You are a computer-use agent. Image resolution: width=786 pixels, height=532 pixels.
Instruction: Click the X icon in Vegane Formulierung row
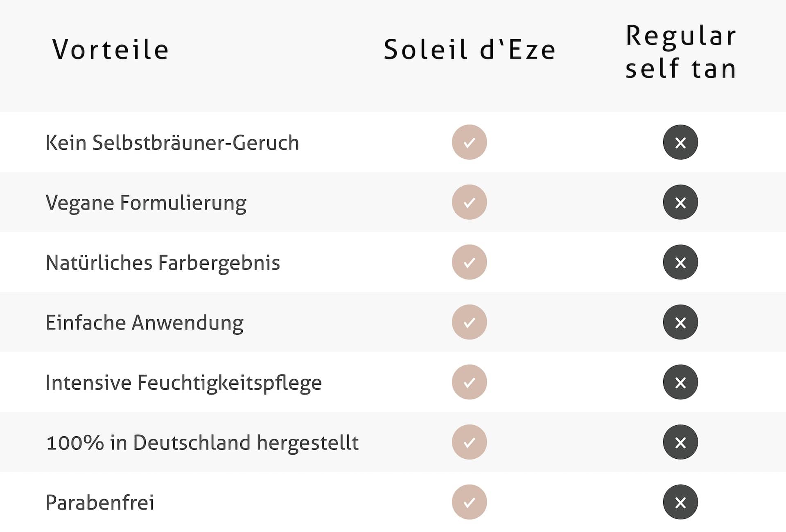(680, 202)
